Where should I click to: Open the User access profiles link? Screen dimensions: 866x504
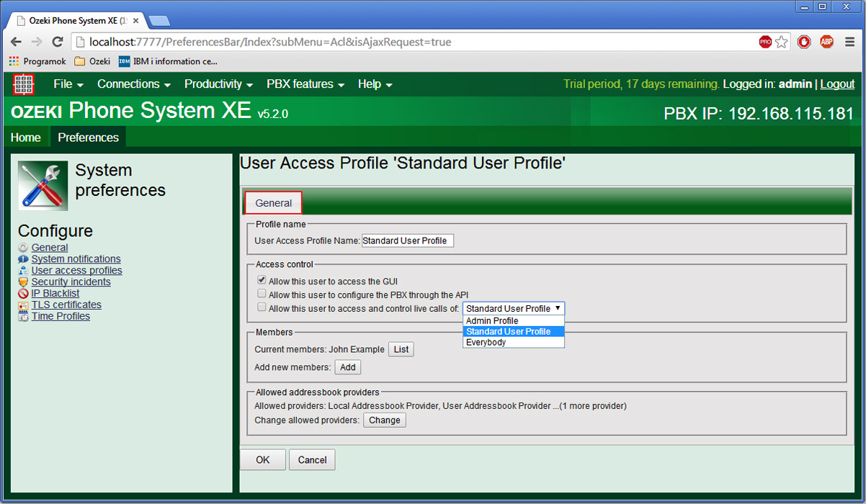[77, 271]
